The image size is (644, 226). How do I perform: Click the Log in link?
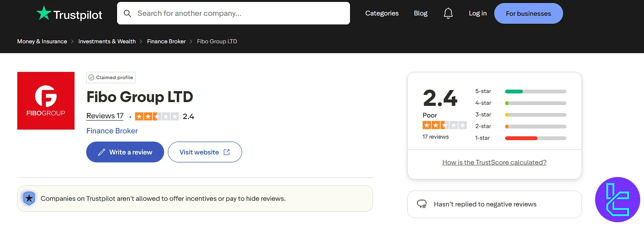(x=478, y=14)
